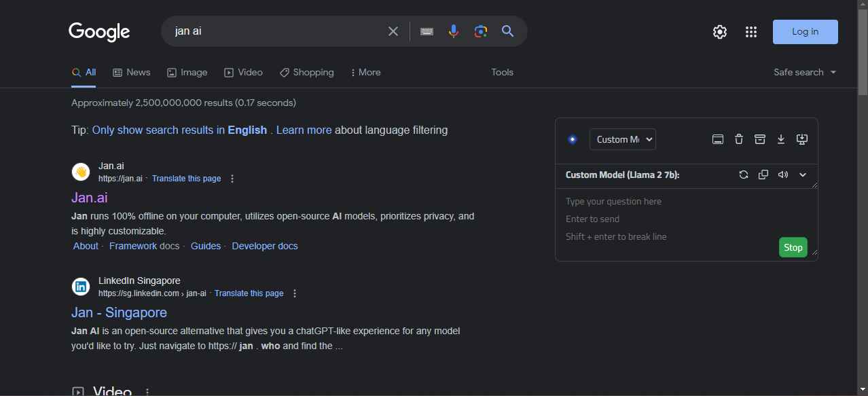868x396 pixels.
Task: Open the Custom Model selector dropdown
Action: pos(623,139)
